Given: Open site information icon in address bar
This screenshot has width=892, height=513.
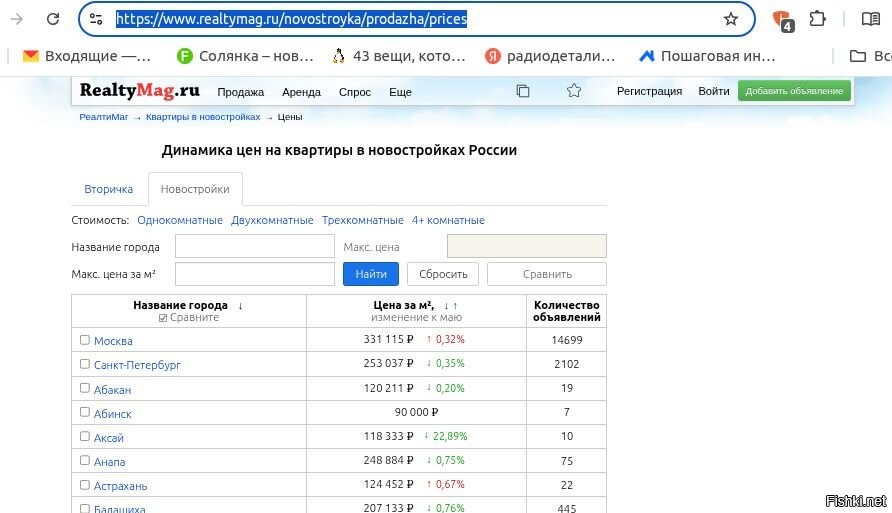Looking at the screenshot, I should 96,19.
